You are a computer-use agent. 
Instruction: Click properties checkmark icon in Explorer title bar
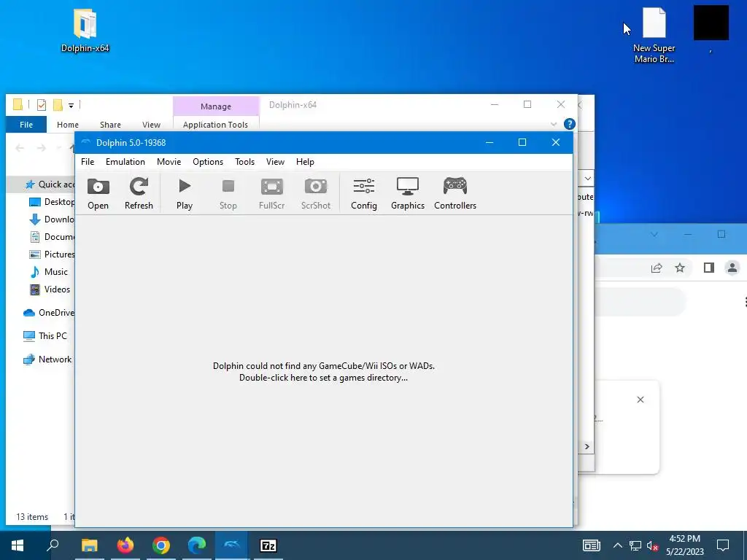[42, 105]
